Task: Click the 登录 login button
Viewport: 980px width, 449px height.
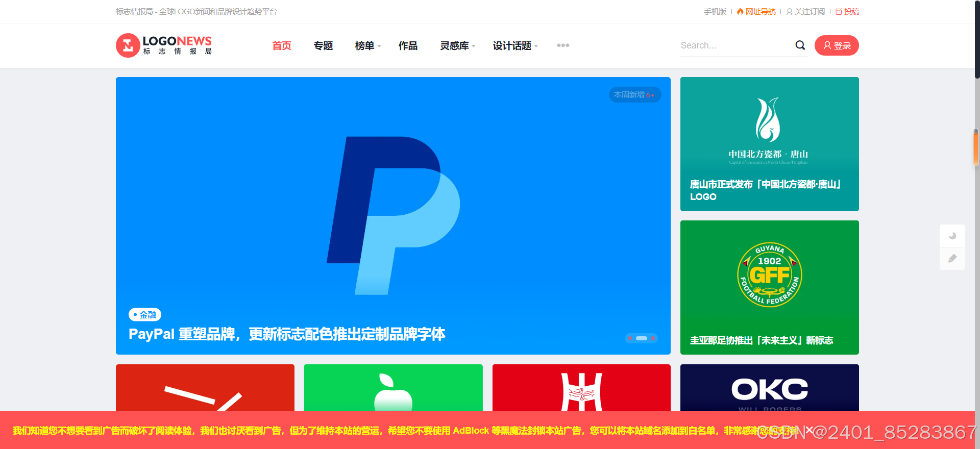Action: 837,45
